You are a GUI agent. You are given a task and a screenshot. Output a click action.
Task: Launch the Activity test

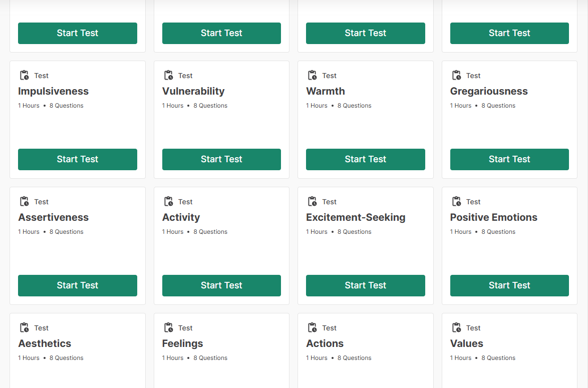221,285
